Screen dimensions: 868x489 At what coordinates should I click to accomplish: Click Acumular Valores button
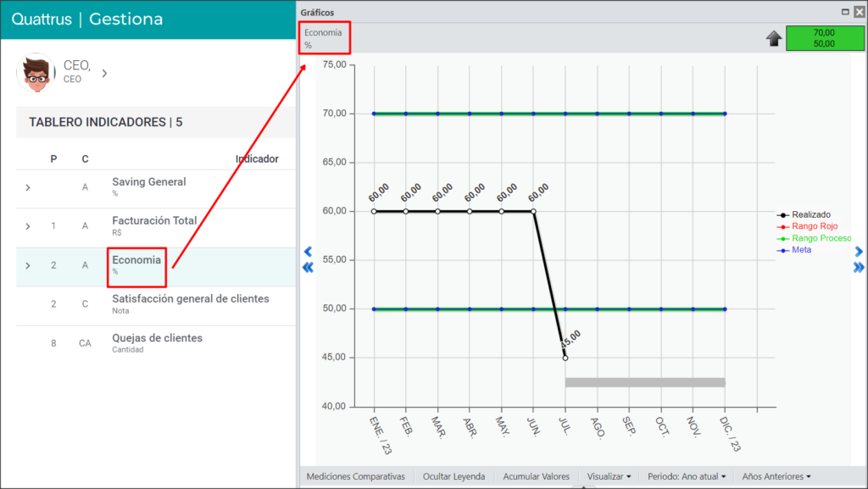[536, 476]
